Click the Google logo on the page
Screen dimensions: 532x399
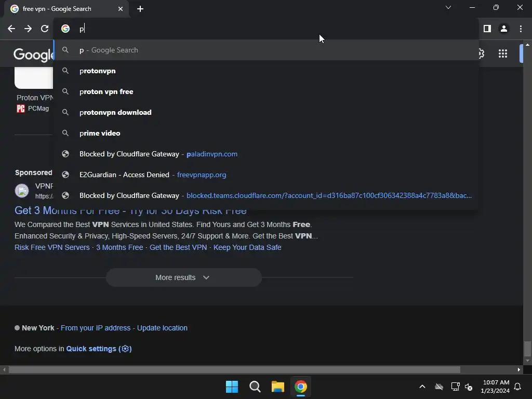click(33, 55)
